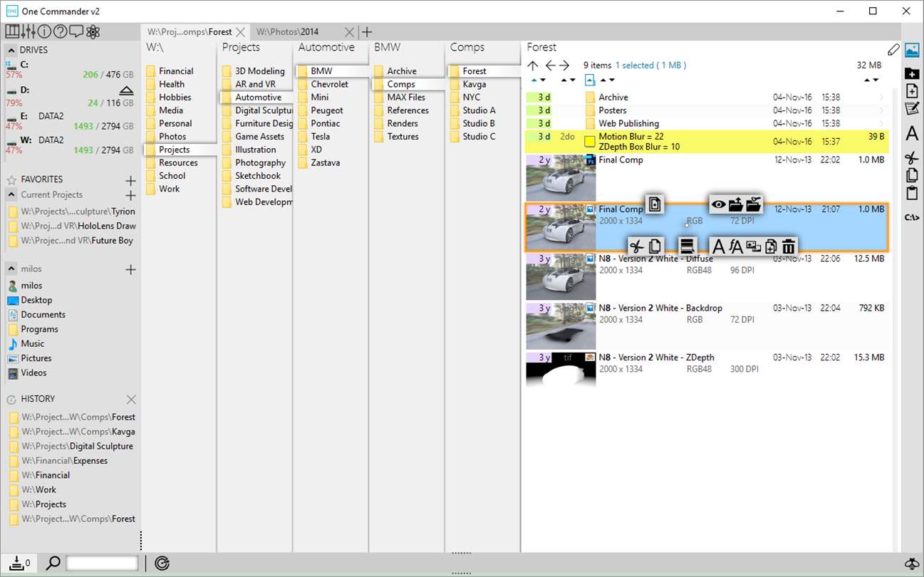This screenshot has width=924, height=577.
Task: Collapse the DRIVES section
Action: click(x=11, y=51)
